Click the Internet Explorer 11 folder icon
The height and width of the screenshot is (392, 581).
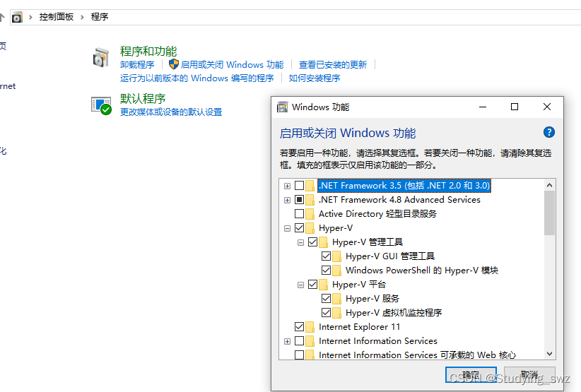pyautogui.click(x=310, y=327)
